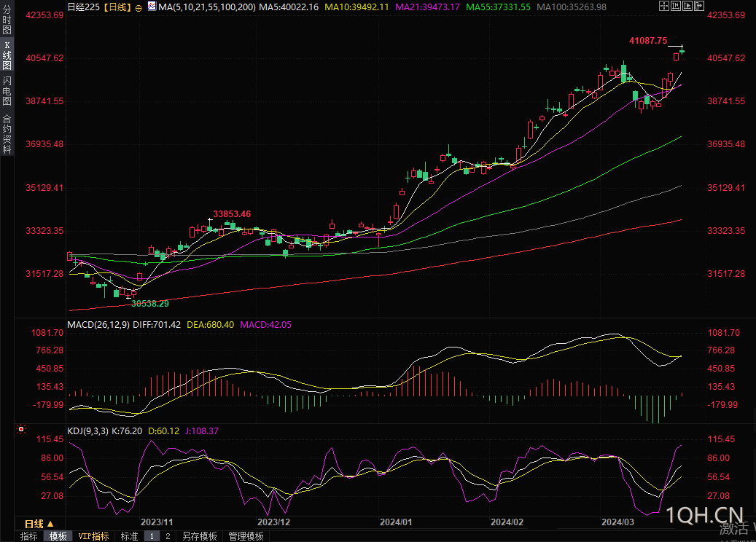The height and width of the screenshot is (542, 756).
Task: Open 合约资料 in the sidebar
Action: 7,133
